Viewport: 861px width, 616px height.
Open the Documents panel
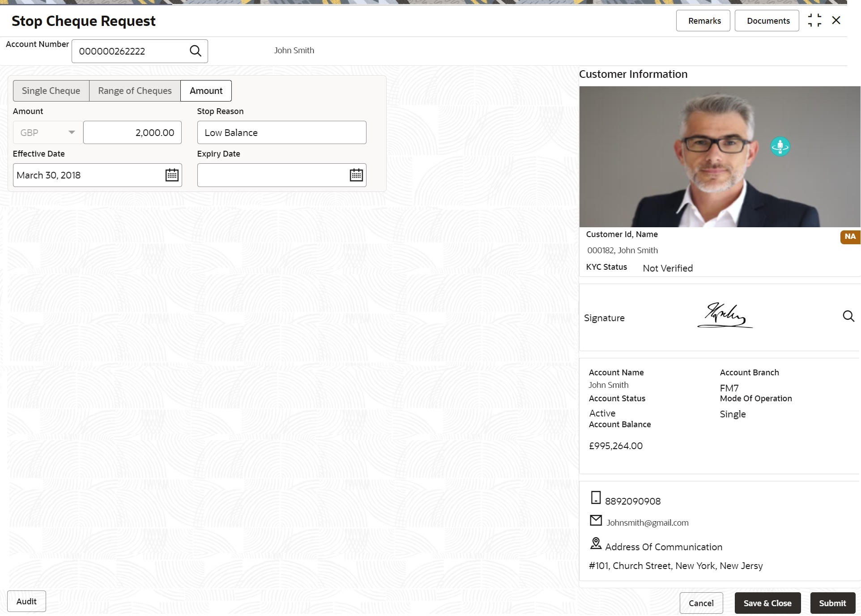click(x=767, y=21)
